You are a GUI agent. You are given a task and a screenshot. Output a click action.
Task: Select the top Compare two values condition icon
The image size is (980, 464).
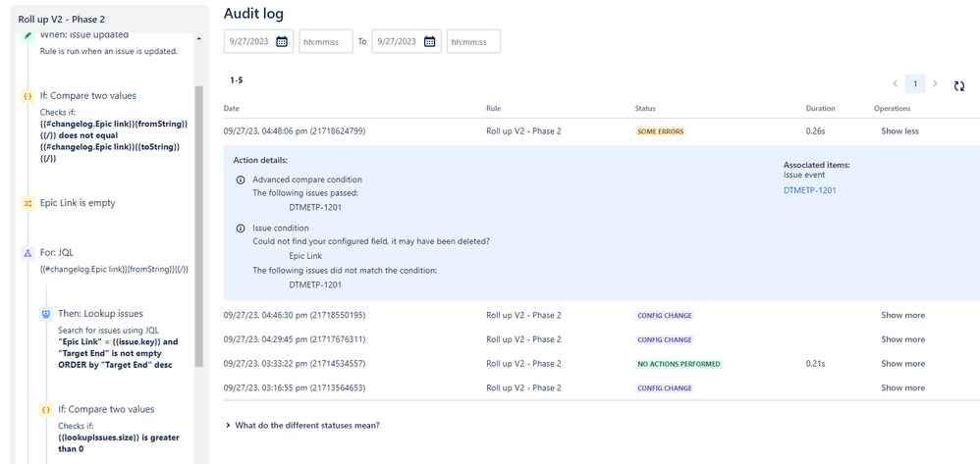pyautogui.click(x=27, y=96)
